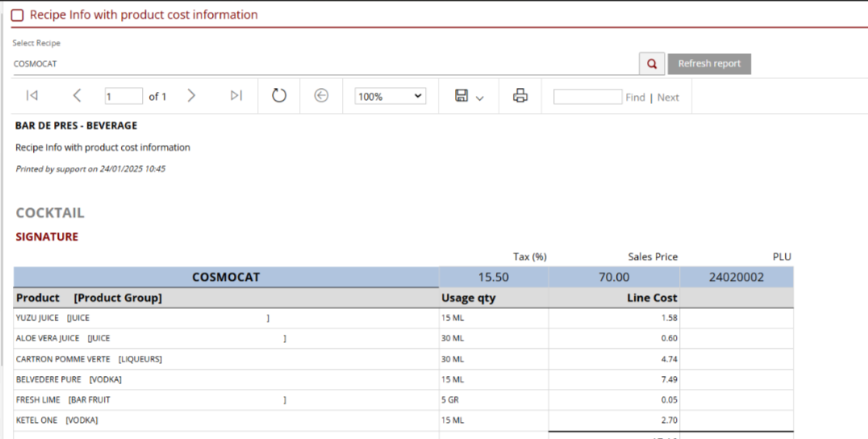This screenshot has width=868, height=439.
Task: Go to next report page
Action: 191,96
